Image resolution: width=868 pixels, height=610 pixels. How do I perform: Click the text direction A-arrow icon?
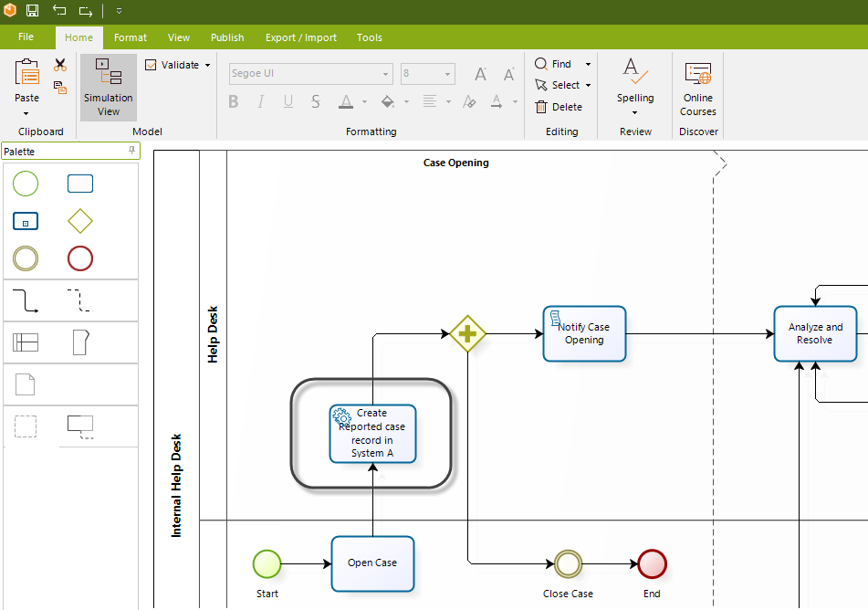(x=497, y=101)
